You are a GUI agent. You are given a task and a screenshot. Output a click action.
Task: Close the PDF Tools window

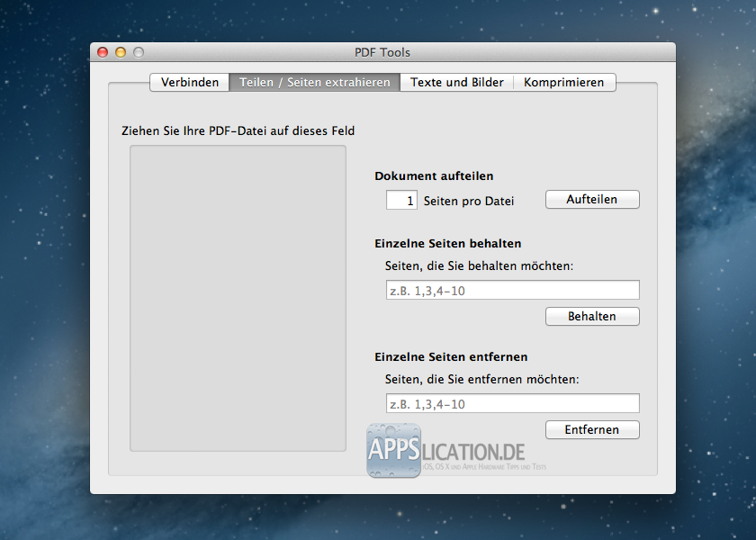coord(103,52)
